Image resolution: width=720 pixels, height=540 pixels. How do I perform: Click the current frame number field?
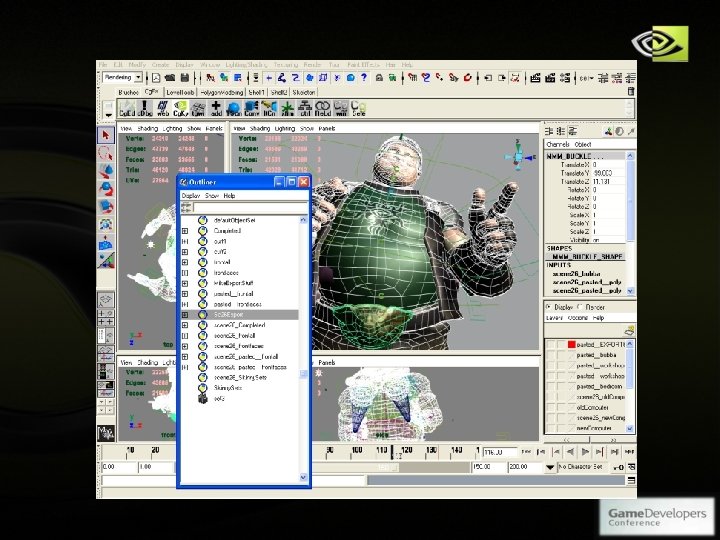point(500,452)
